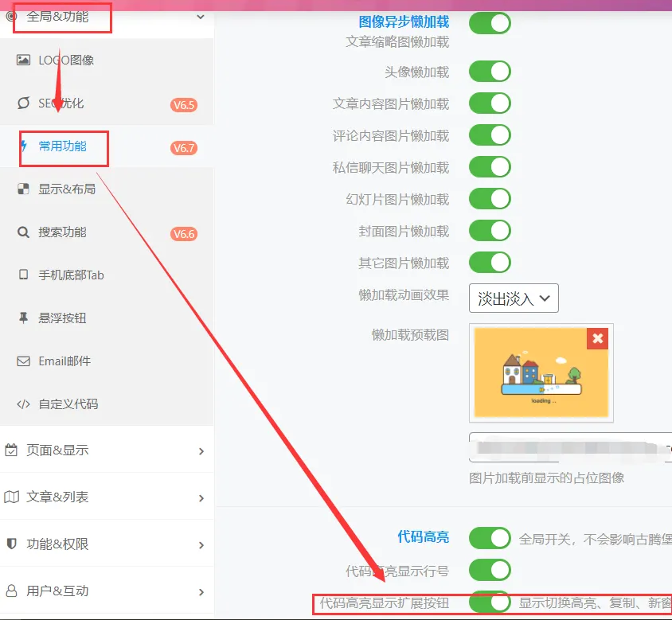This screenshot has width=672, height=620.
Task: Click the code brackets icon for 自定义代码
Action: 23,404
